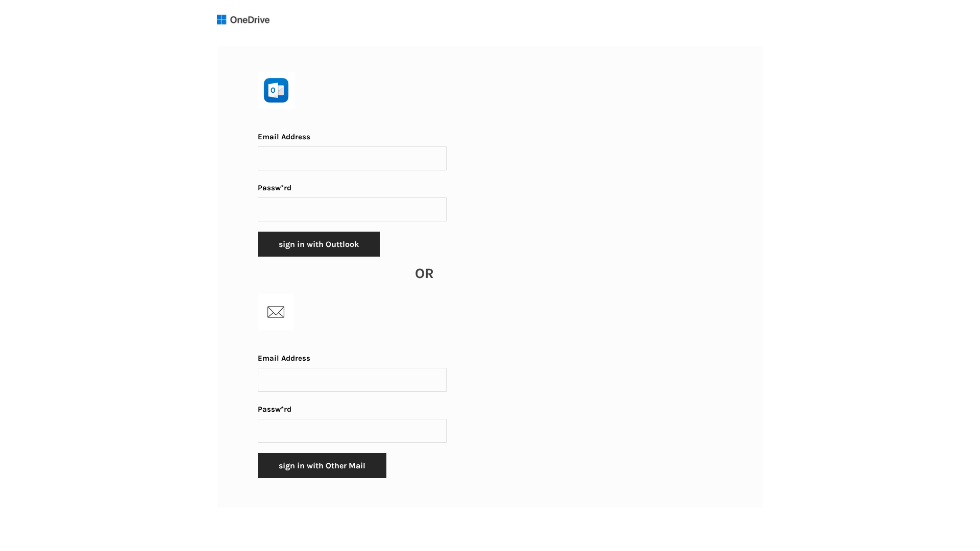
Task: Click the Email Address label in the Other Mail section
Action: pos(283,358)
